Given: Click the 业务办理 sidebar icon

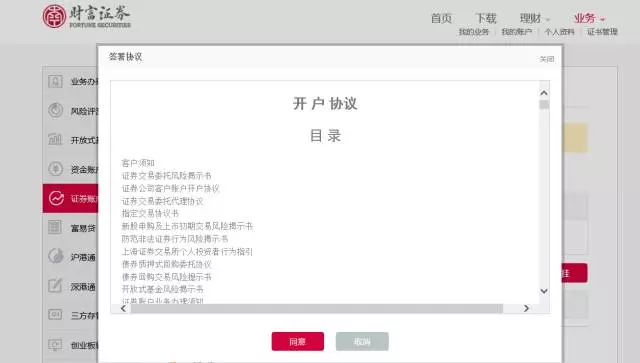Looking at the screenshot, I should pyautogui.click(x=56, y=81).
